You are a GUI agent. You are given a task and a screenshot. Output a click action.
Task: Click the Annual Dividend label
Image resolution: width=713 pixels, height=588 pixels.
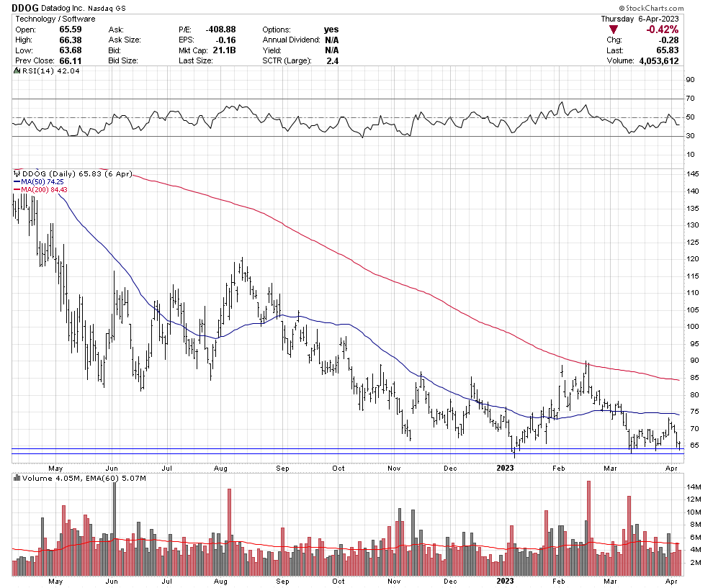point(292,40)
